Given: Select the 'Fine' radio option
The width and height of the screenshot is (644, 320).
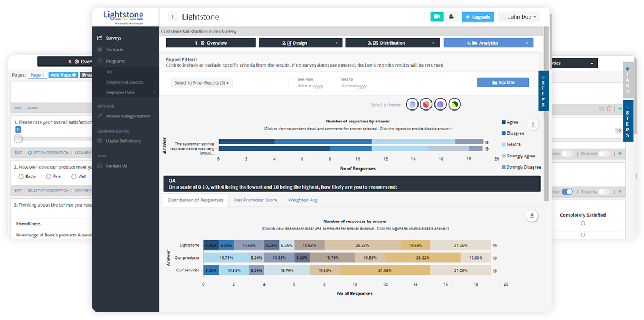Looking at the screenshot, I should tap(49, 177).
